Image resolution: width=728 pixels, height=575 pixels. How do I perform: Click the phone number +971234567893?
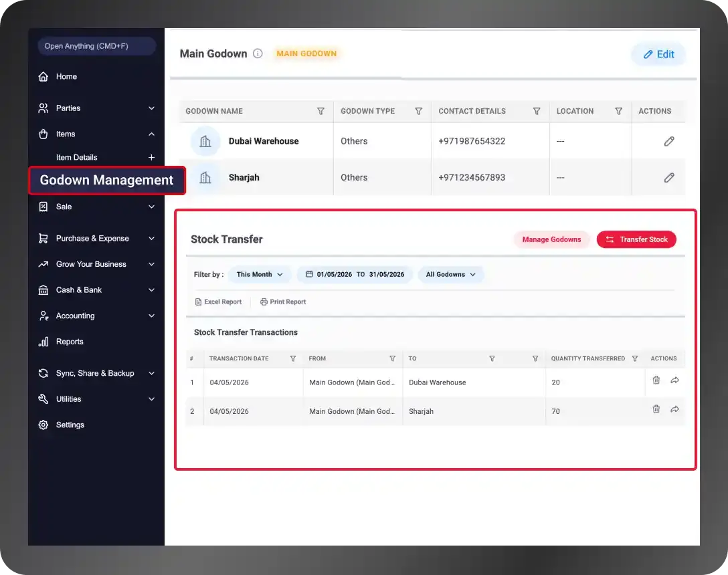pos(472,177)
